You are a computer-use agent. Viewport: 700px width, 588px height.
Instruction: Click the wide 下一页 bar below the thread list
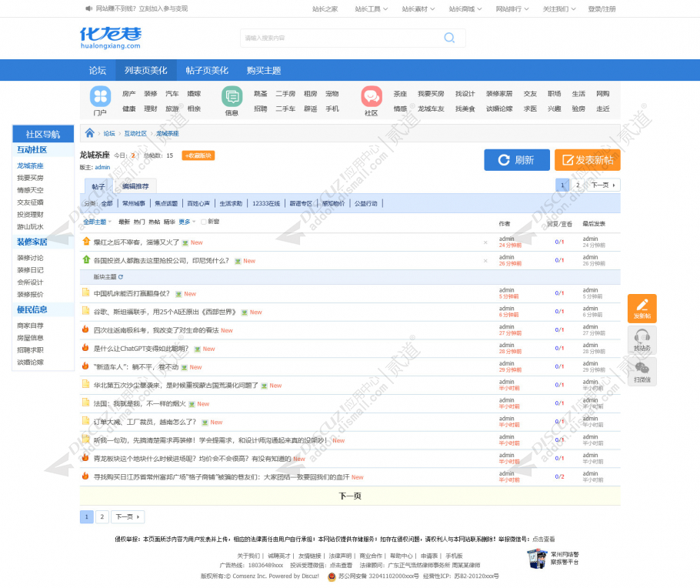(350, 496)
